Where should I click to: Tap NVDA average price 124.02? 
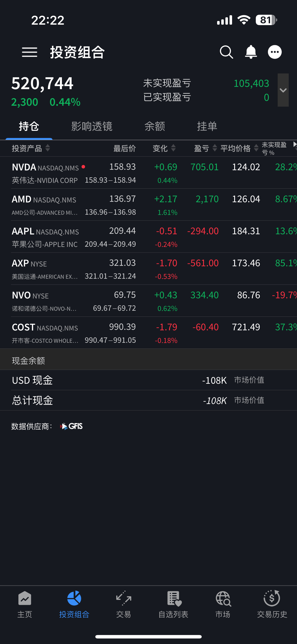(246, 167)
